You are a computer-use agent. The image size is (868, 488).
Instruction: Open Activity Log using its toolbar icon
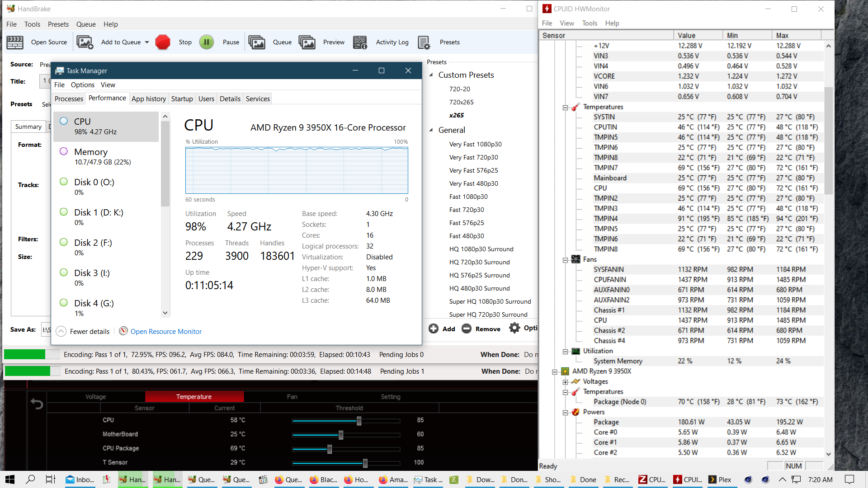[360, 42]
